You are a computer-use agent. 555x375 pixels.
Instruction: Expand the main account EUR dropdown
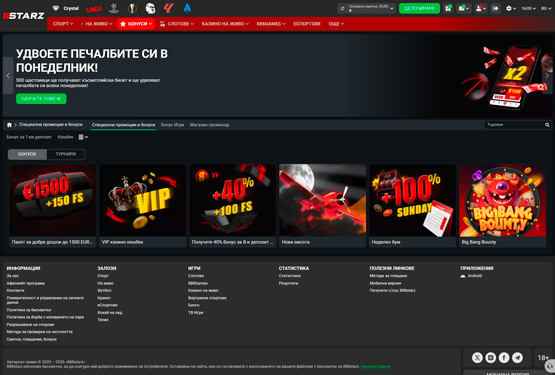tap(392, 8)
